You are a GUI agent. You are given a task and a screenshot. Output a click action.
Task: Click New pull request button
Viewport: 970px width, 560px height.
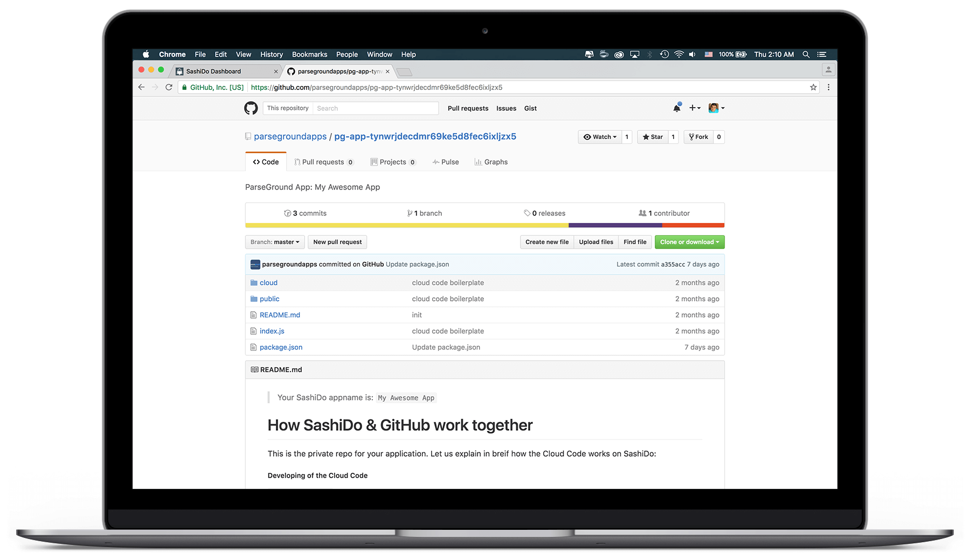[x=337, y=242]
